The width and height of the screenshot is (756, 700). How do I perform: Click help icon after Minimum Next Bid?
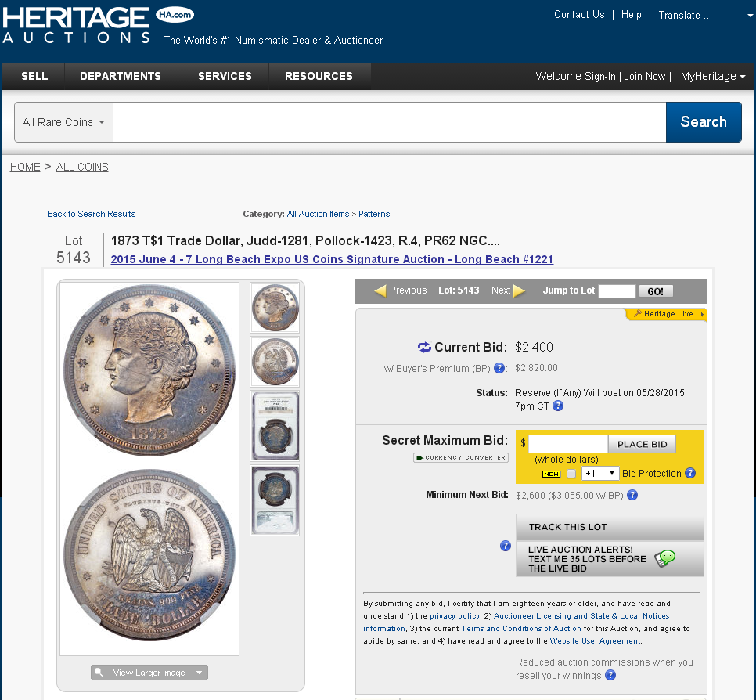632,495
